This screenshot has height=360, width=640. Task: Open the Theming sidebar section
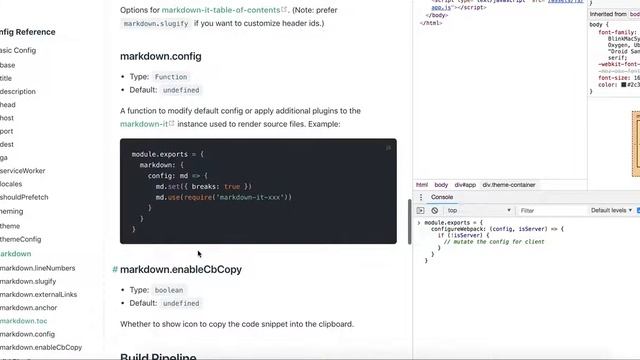coord(11,211)
